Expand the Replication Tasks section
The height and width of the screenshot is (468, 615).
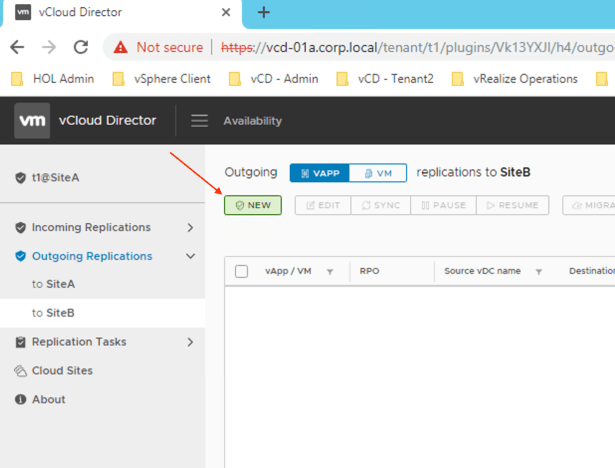tap(190, 342)
